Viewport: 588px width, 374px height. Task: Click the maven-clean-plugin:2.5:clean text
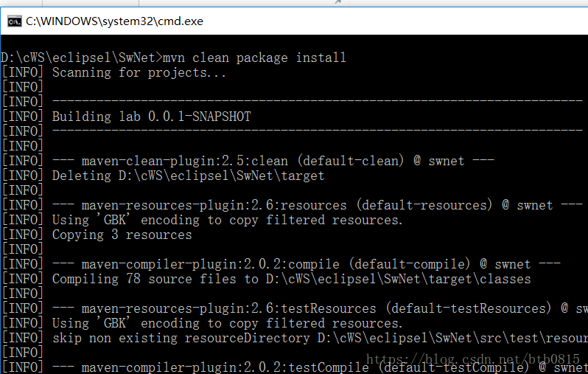tap(185, 161)
